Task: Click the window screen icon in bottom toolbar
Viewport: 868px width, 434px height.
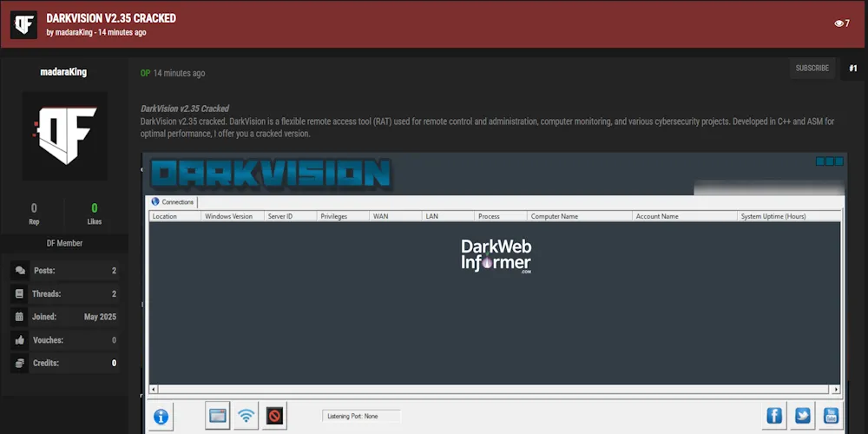Action: [x=218, y=417]
